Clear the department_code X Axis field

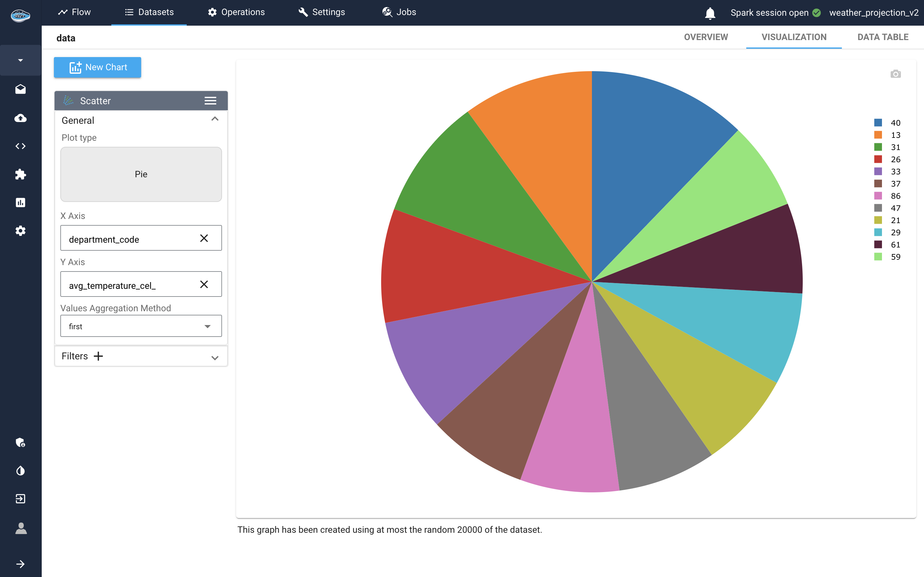coord(204,238)
